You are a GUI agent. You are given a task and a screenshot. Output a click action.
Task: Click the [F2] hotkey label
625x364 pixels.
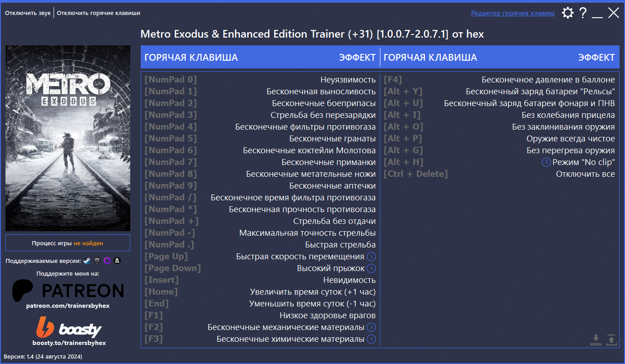[x=153, y=327]
